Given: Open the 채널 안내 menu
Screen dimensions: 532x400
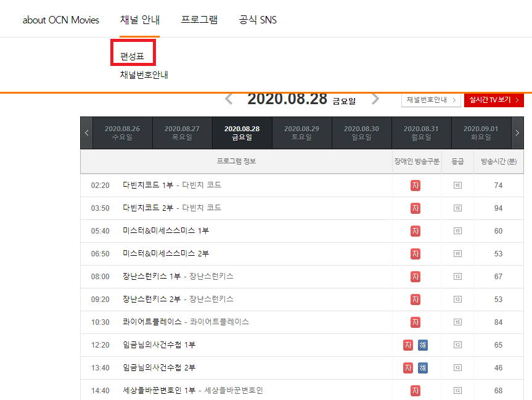Looking at the screenshot, I should click(x=140, y=20).
